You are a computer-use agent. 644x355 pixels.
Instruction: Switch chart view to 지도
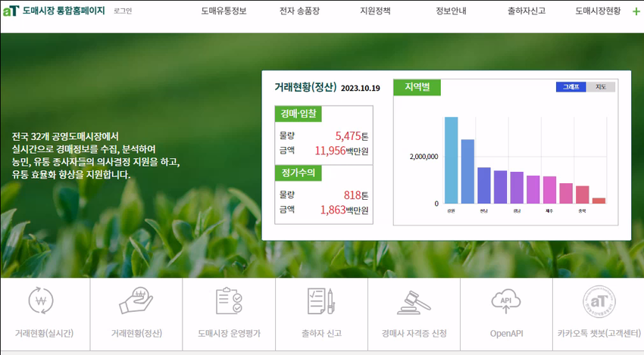(x=601, y=87)
